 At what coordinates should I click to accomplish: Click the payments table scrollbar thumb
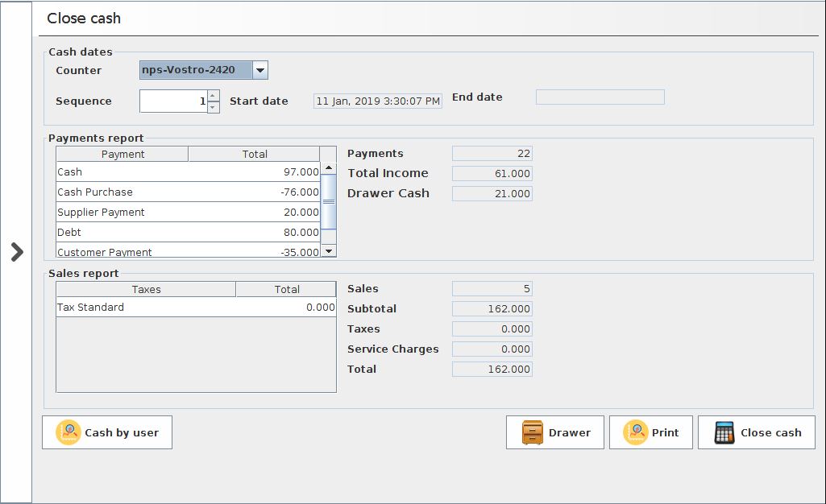328,202
